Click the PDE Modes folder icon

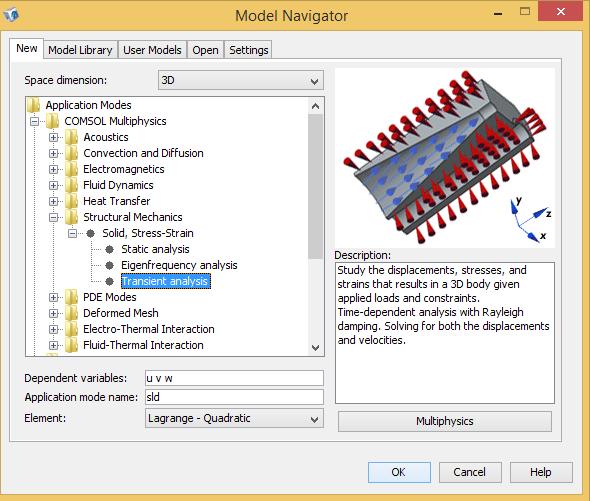[71, 297]
